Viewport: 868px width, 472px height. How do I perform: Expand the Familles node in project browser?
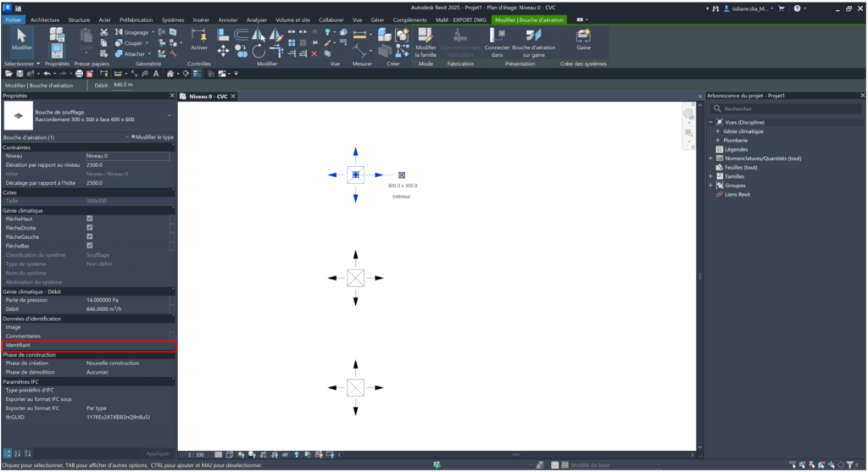point(710,175)
